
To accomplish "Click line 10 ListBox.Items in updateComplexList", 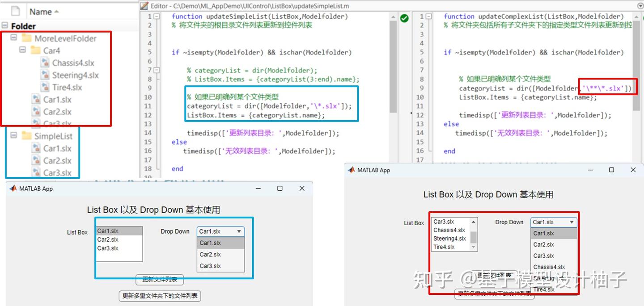I will [x=528, y=97].
